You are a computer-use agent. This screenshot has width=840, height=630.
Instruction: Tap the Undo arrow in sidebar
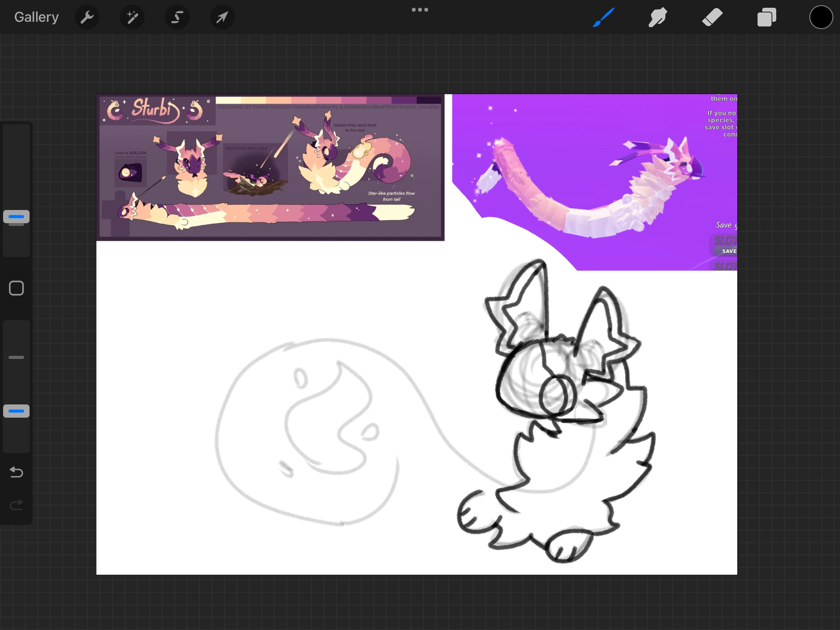point(16,472)
